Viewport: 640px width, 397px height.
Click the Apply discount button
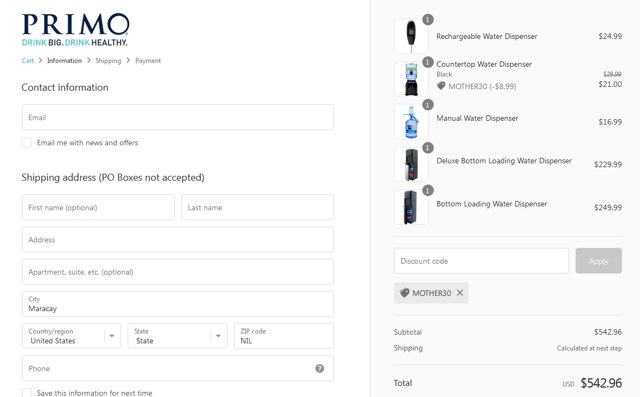(x=599, y=261)
